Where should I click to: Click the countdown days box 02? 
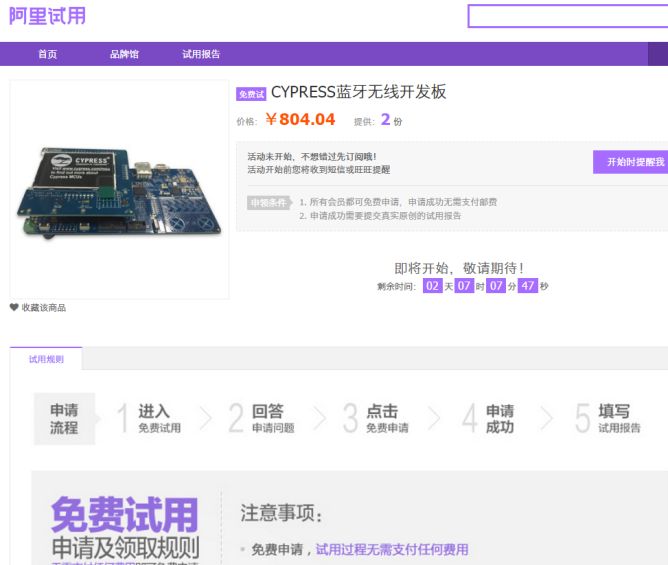(432, 285)
